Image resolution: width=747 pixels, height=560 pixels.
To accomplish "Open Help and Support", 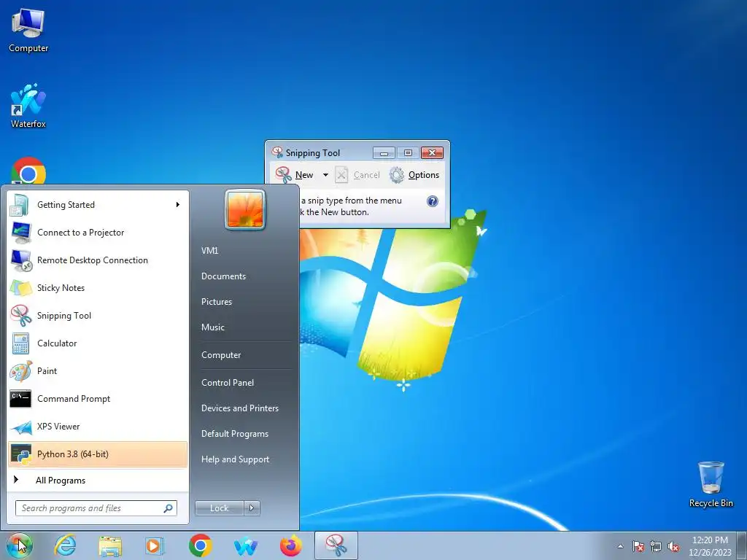I will (235, 459).
